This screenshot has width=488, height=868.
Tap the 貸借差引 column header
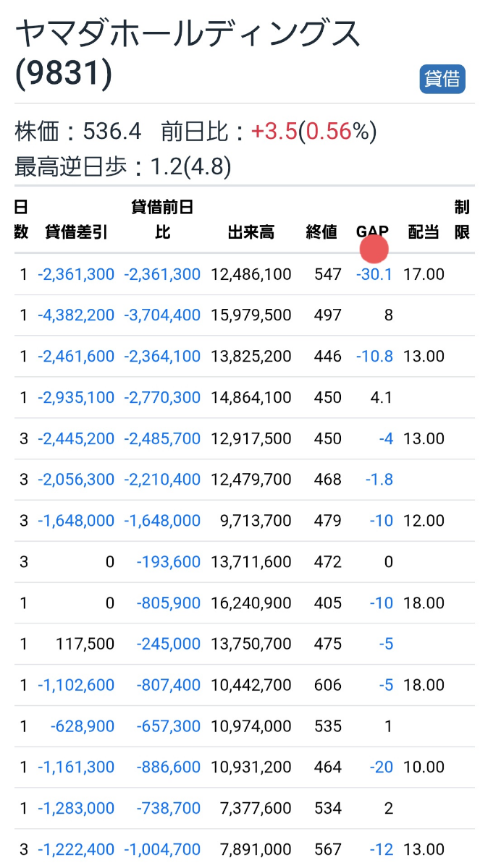click(76, 232)
